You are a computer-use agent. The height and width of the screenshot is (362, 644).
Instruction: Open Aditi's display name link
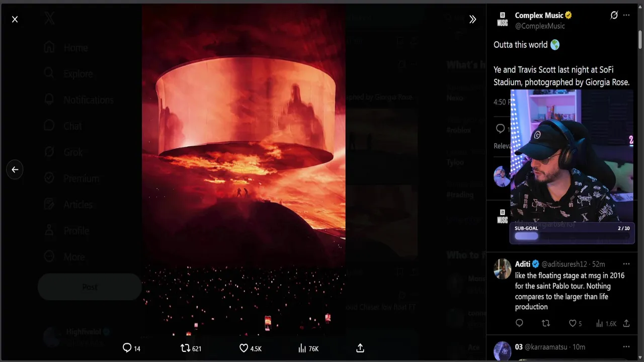coord(522,264)
